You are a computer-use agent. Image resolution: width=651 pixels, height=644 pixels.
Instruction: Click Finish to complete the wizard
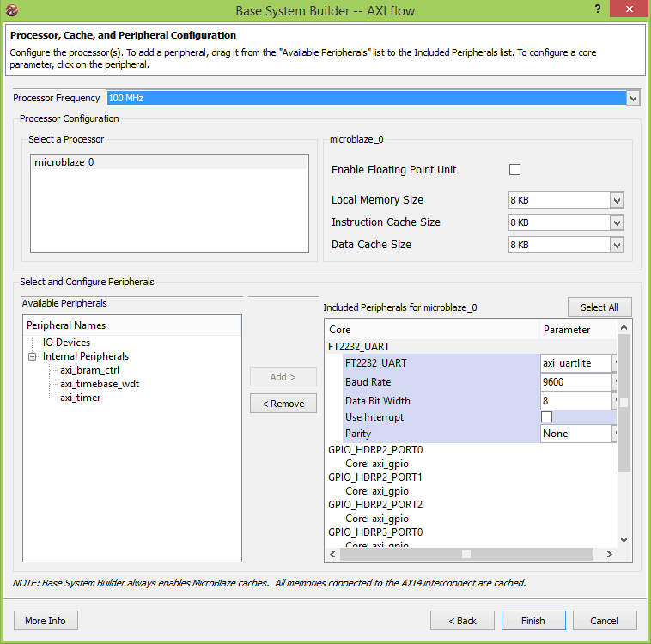point(532,621)
